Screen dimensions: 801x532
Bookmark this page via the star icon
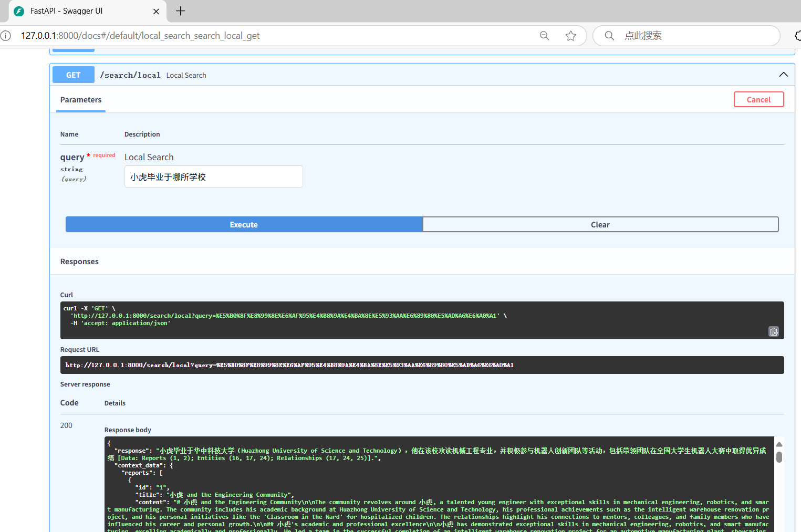(x=571, y=35)
